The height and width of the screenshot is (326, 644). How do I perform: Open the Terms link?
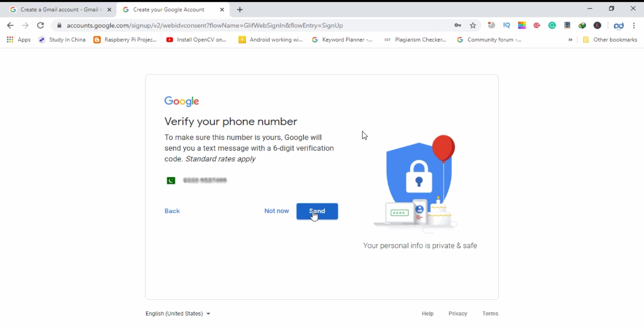pyautogui.click(x=490, y=313)
